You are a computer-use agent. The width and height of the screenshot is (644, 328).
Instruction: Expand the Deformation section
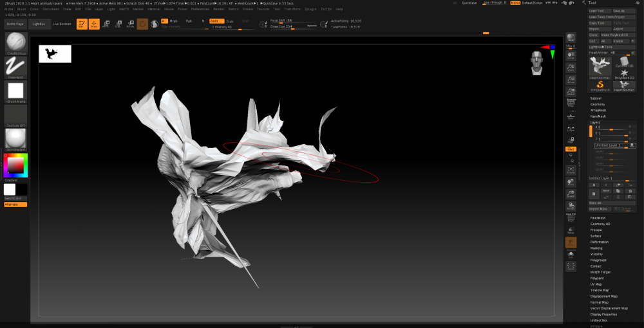(x=599, y=242)
